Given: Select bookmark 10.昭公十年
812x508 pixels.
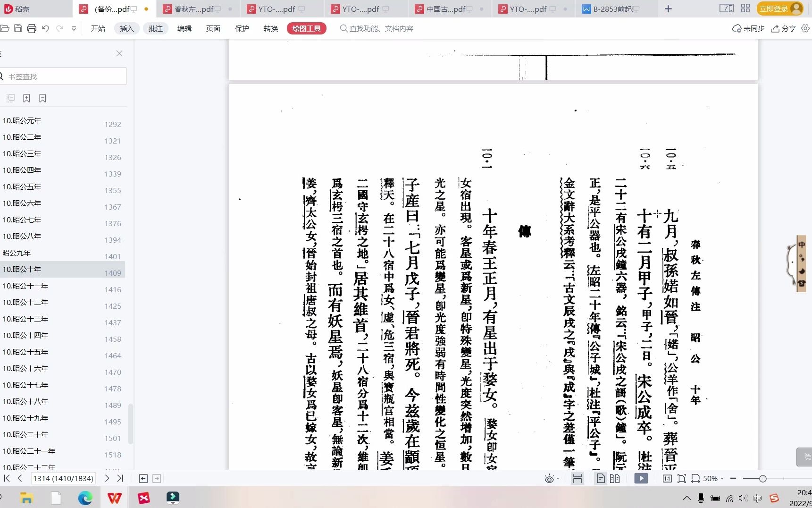Looking at the screenshot, I should [62, 269].
